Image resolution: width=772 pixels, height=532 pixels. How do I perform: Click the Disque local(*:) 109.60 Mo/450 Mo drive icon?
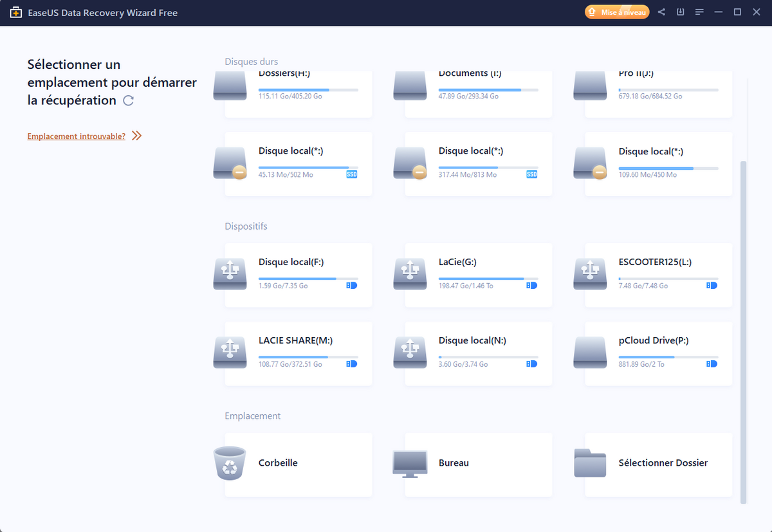point(591,163)
